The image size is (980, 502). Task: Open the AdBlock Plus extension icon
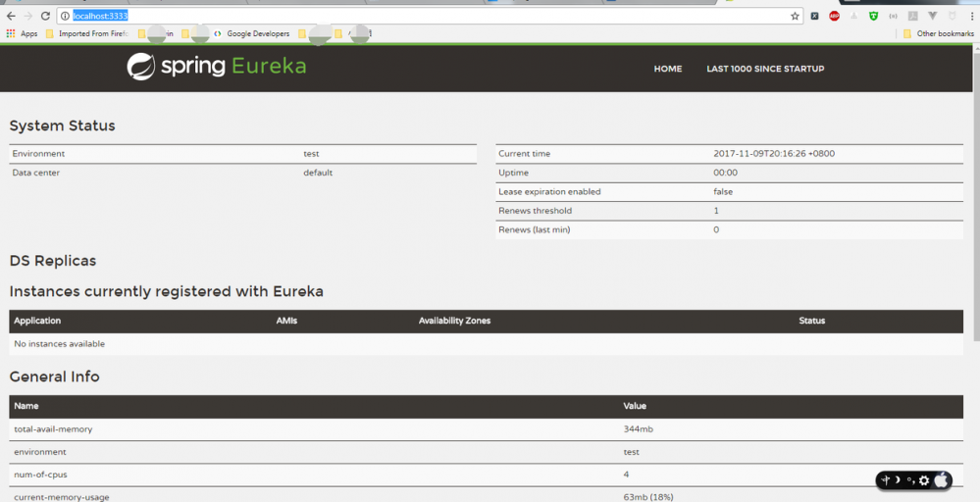834,16
